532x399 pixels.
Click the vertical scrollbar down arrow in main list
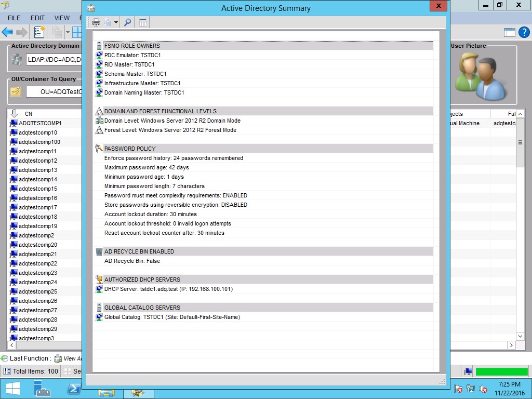coord(520,336)
